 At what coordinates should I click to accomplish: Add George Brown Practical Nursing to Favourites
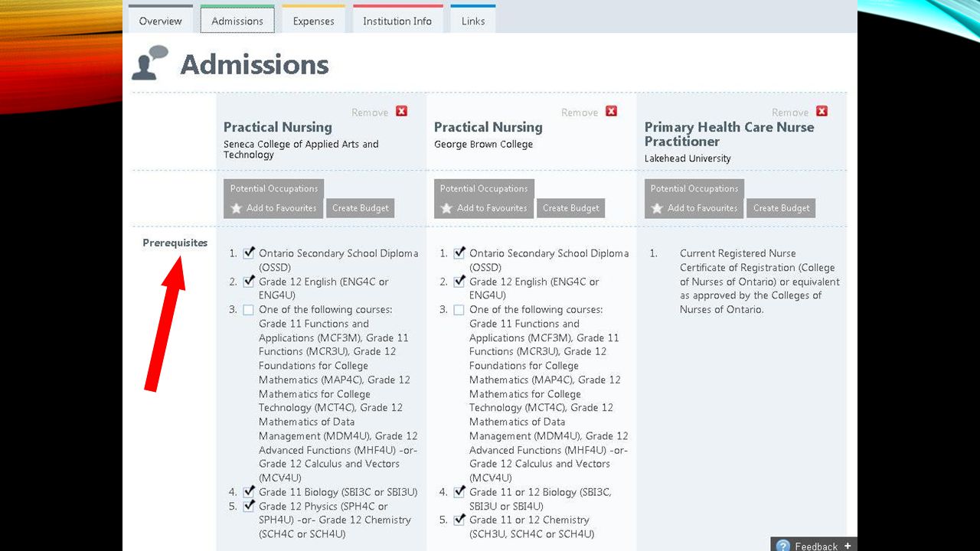click(x=484, y=208)
